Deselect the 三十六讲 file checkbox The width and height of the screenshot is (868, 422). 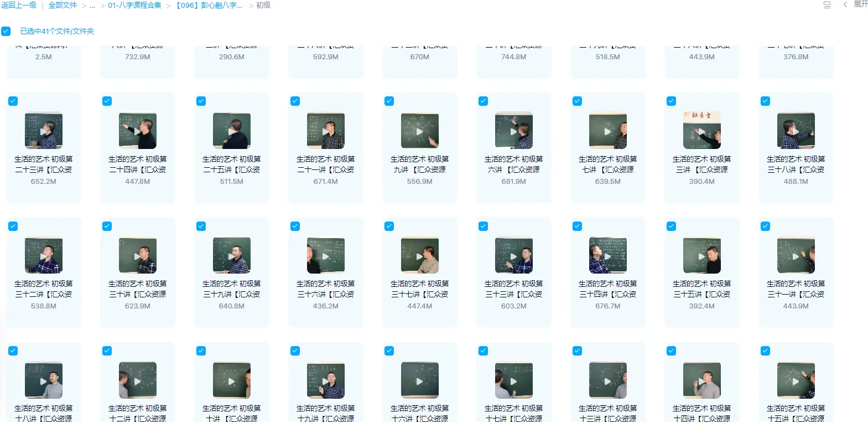pyautogui.click(x=295, y=226)
